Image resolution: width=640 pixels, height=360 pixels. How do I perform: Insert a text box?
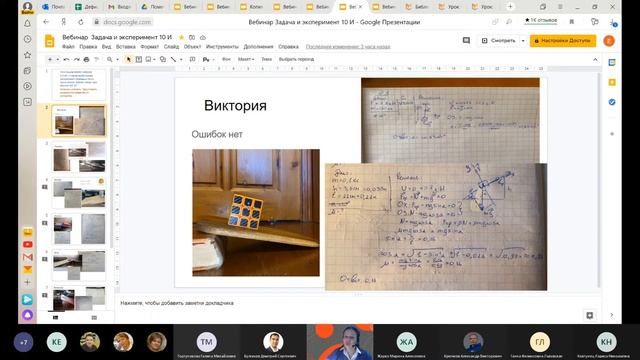pyautogui.click(x=139, y=60)
